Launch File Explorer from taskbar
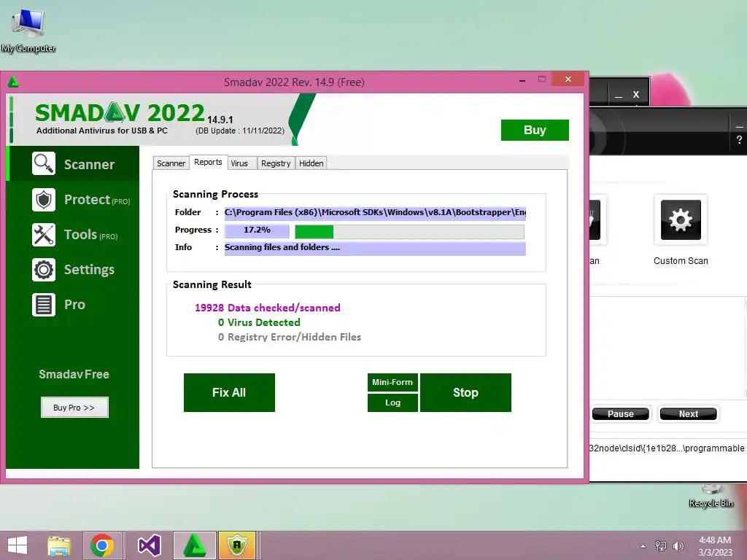Viewport: 747px width, 560px height. coord(59,545)
